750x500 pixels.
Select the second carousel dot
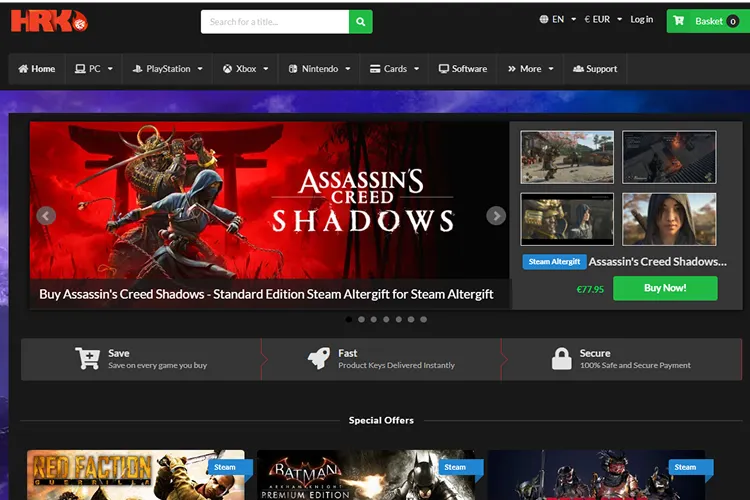(361, 319)
